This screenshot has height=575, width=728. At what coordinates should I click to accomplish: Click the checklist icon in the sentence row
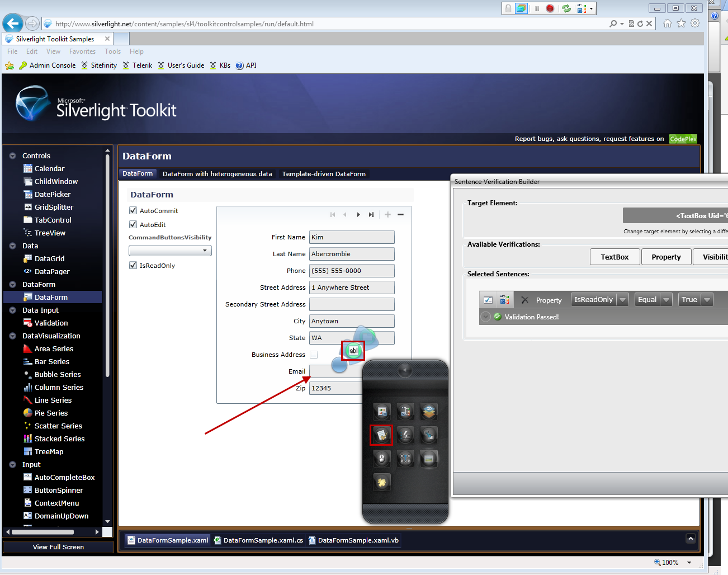tap(488, 300)
